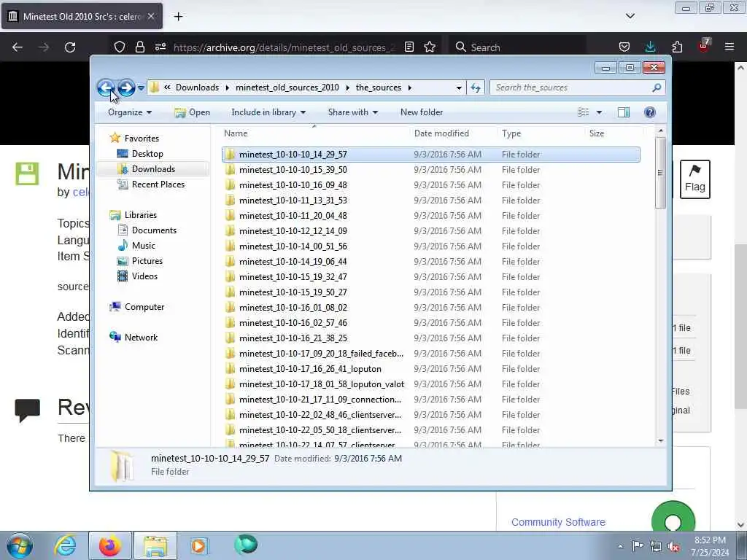
Task: Click muted volume icon in tray
Action: (x=673, y=546)
